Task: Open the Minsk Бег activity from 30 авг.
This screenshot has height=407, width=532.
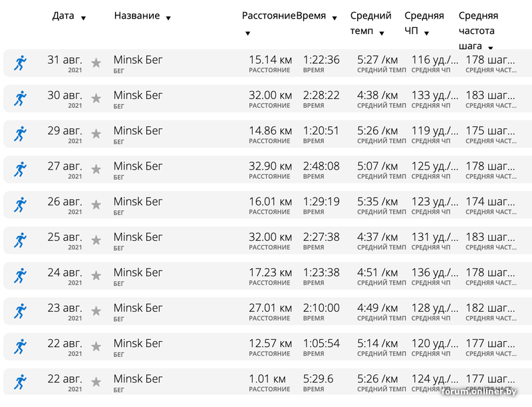Action: [138, 95]
